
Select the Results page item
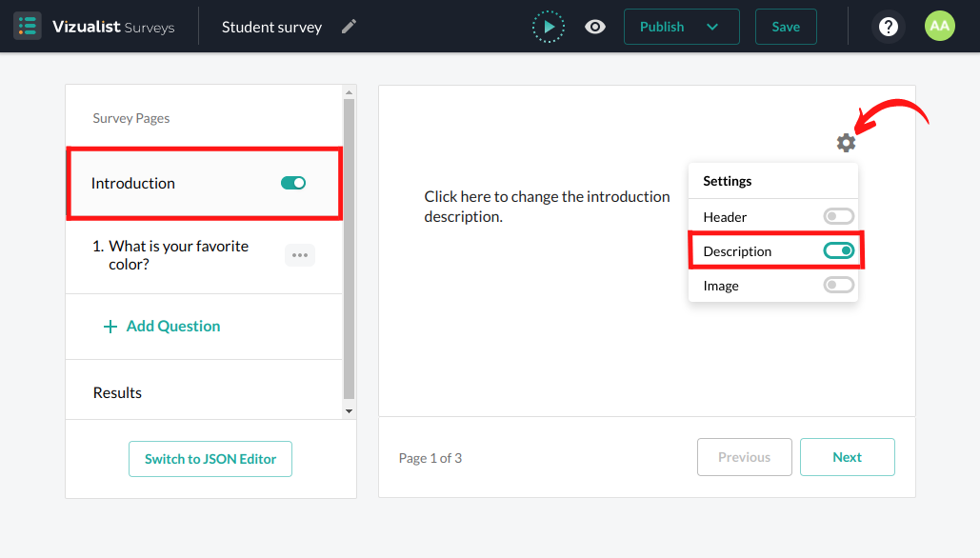click(x=117, y=392)
